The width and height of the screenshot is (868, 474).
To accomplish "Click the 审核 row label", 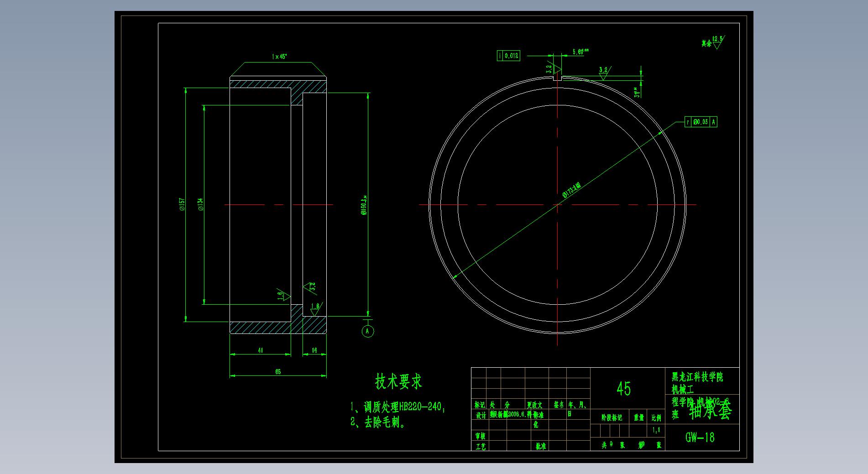I will pos(481,437).
